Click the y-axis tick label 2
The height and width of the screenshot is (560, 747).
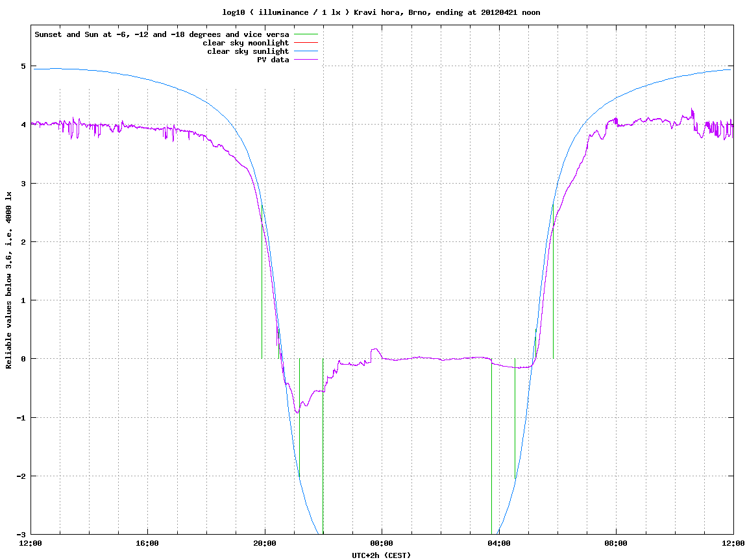tap(23, 242)
